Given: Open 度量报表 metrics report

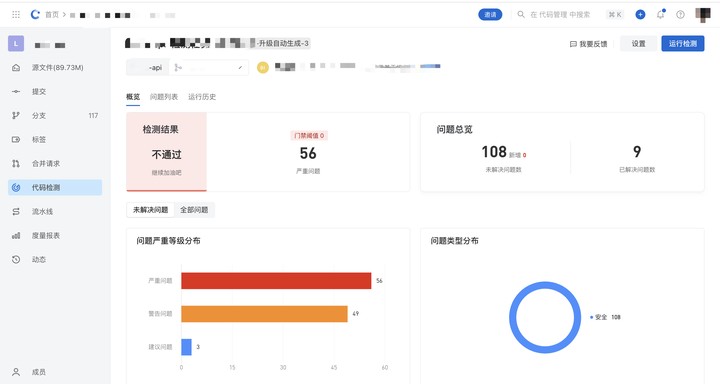Looking at the screenshot, I should [55, 235].
